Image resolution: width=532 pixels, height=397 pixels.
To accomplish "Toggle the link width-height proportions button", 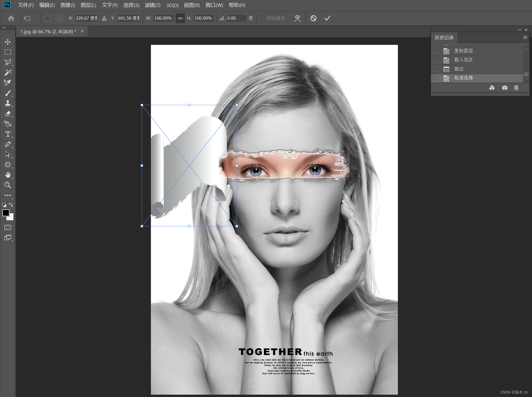I will (180, 18).
